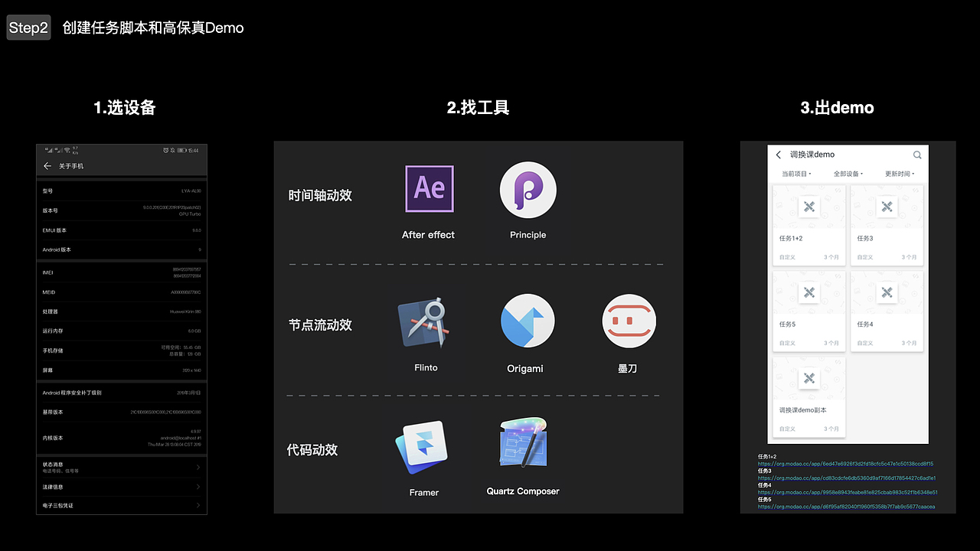Open the 电子三包凭证 row chevron
Viewport: 980px width, 551px height.
click(x=198, y=505)
